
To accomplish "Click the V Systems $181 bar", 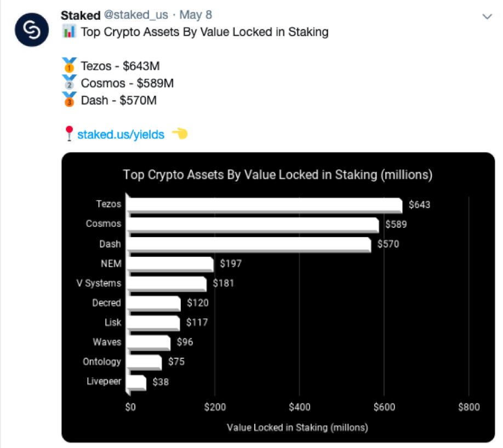I will (x=167, y=284).
